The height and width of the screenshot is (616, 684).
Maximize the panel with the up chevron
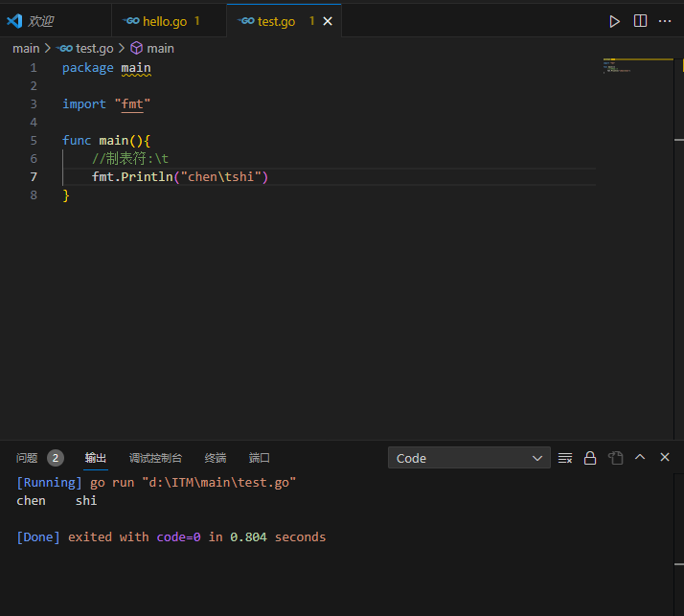(640, 458)
